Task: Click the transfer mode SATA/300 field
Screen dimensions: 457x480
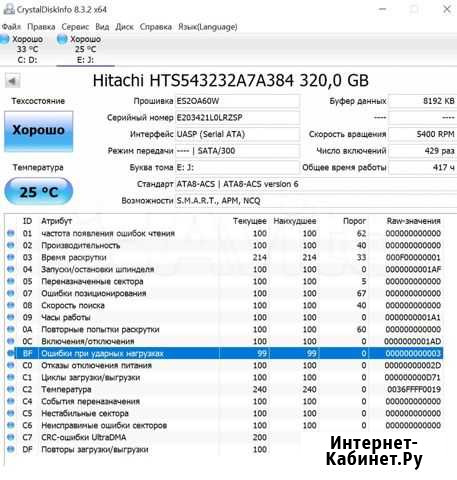Action: coord(237,151)
